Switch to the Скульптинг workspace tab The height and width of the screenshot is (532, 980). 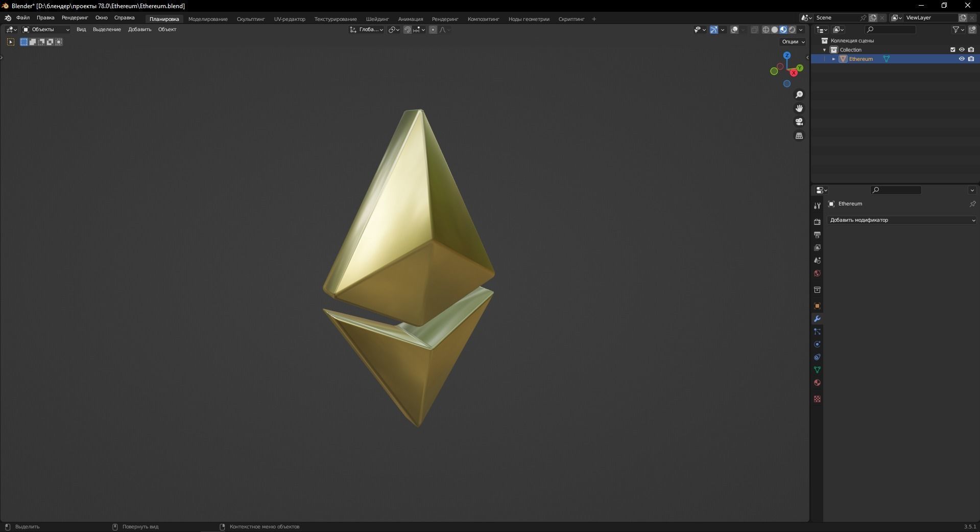[251, 19]
